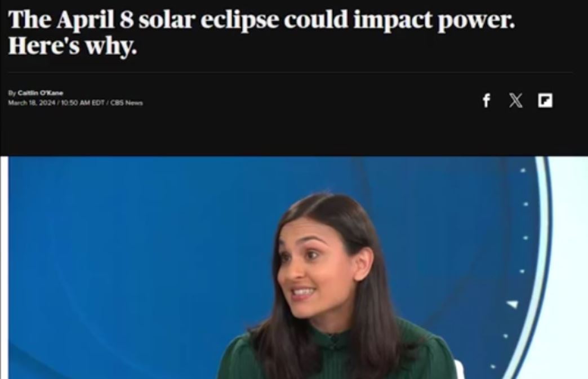This screenshot has height=379, width=588.
Task: Open author Caitlin O'Kane's profile link
Action: [x=41, y=93]
